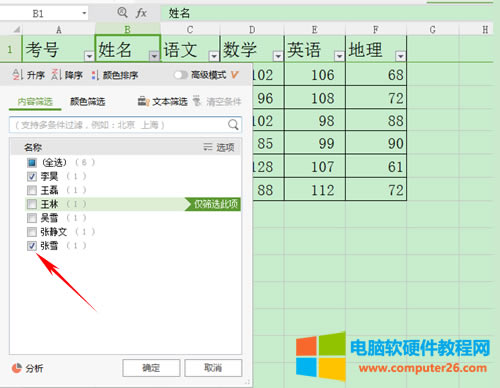Viewport: 500px width, 388px height.
Task: Select column D header
Action: point(252,30)
